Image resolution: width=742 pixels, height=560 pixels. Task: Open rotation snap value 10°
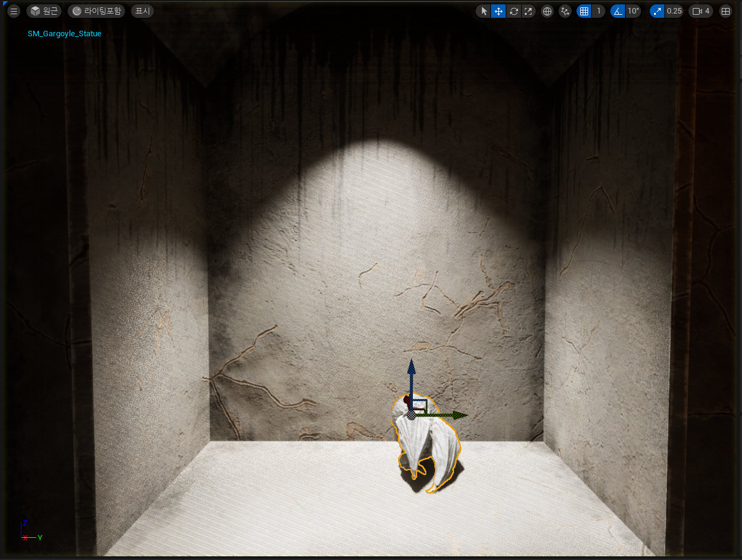tap(633, 11)
